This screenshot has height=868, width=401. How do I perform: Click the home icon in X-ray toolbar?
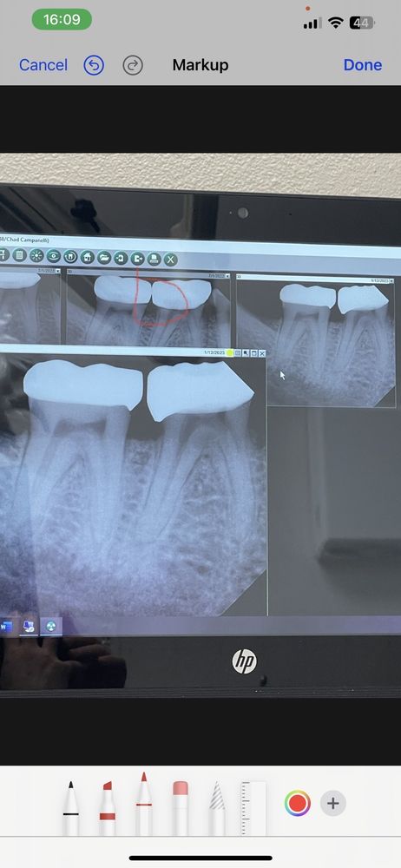pyautogui.click(x=88, y=257)
